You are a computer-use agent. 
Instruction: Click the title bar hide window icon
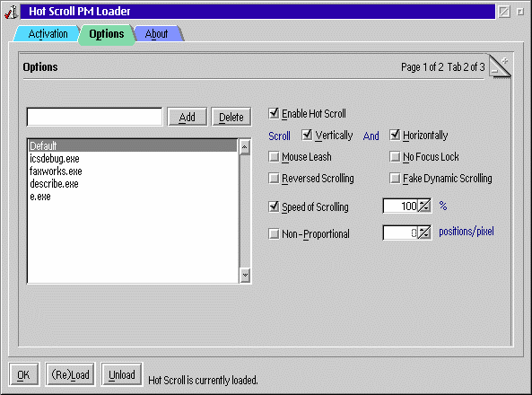click(x=504, y=12)
